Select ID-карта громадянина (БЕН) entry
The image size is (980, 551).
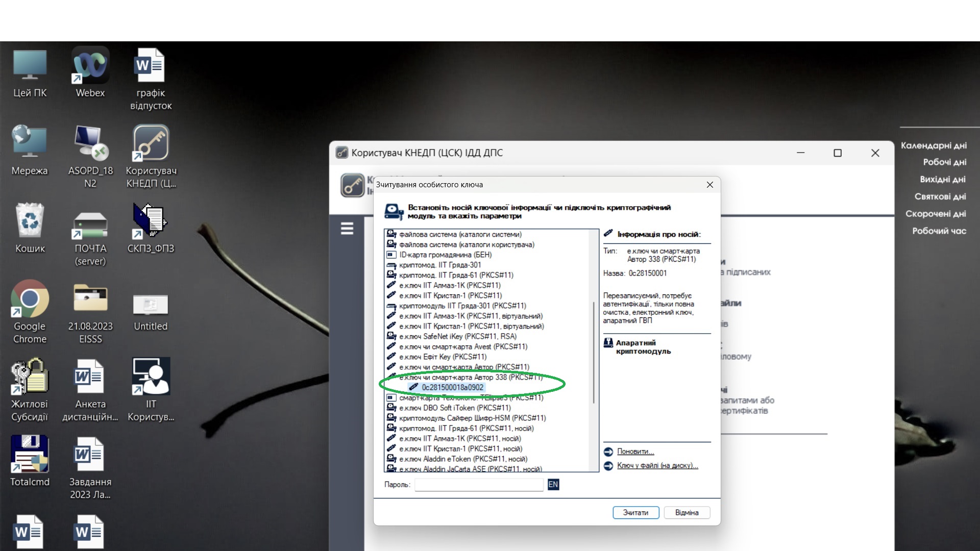pos(445,255)
